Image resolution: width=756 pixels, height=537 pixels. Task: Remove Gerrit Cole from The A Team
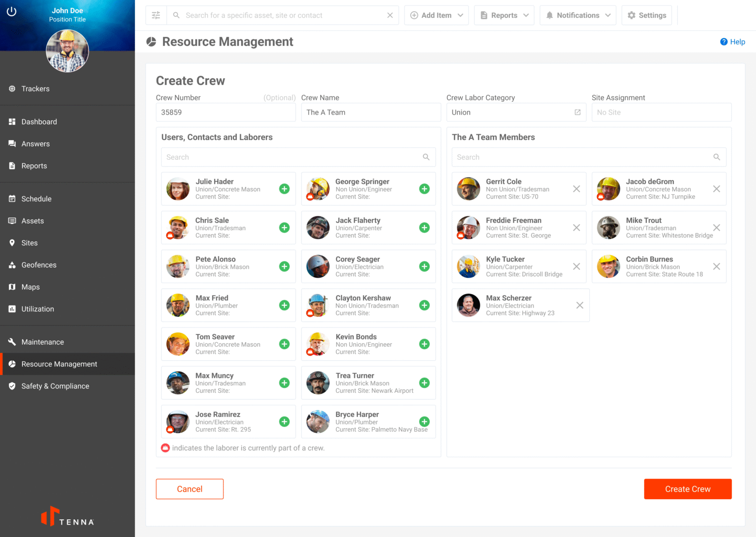pyautogui.click(x=576, y=189)
